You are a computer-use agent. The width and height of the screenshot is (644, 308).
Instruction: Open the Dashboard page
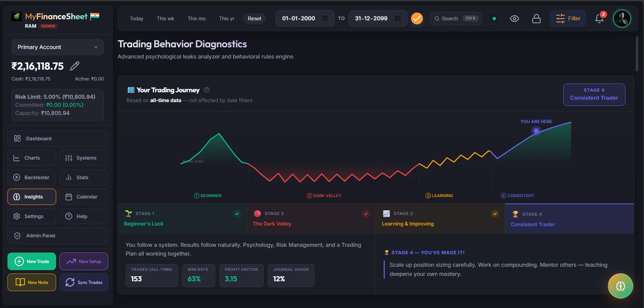click(x=57, y=139)
